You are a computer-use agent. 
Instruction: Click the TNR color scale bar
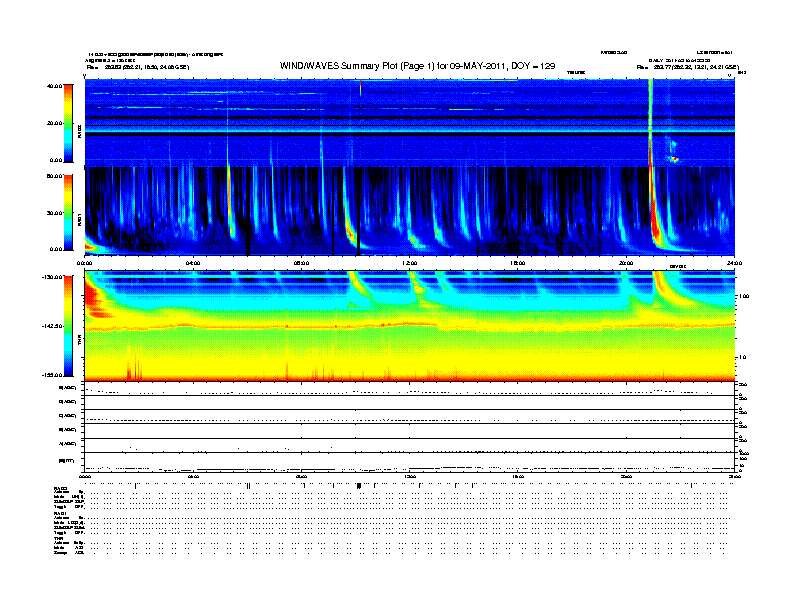point(68,326)
